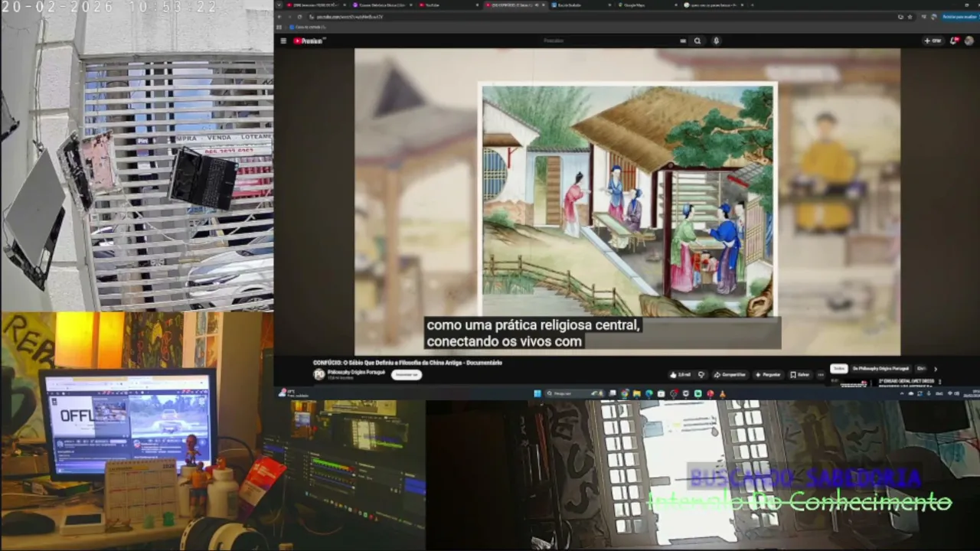Open YouTube notifications bell
This screenshot has width=980, height=551.
click(954, 41)
